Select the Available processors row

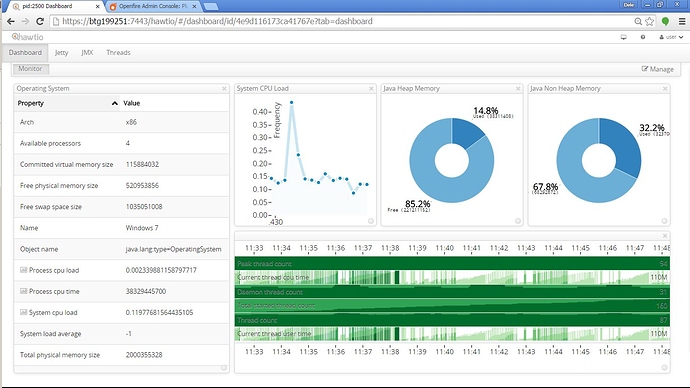[x=121, y=143]
